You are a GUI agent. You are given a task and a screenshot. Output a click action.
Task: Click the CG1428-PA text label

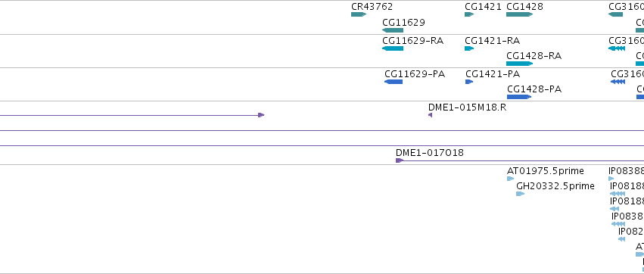point(534,89)
